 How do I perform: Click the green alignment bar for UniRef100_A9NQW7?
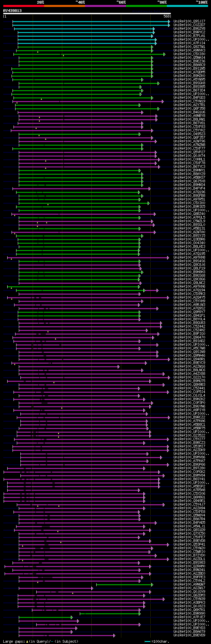(x=125, y=584)
